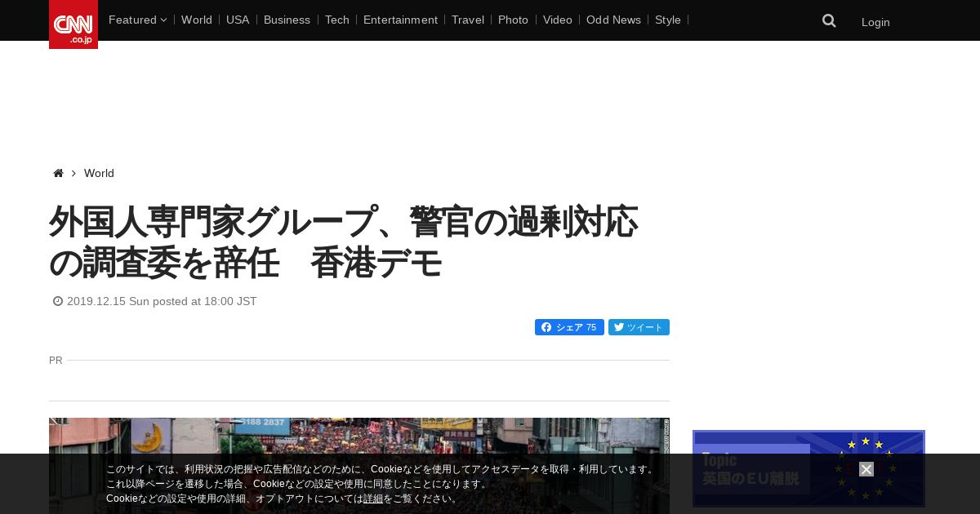The width and height of the screenshot is (980, 514).
Task: Navigate to the Travel section
Action: pyautogui.click(x=468, y=20)
